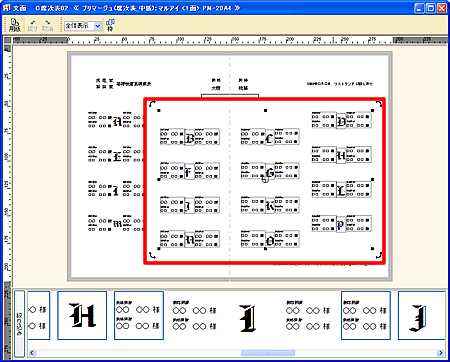Screen dimensions: 450x362
Task: Click guest name block right of table C
Action: [x=287, y=137]
